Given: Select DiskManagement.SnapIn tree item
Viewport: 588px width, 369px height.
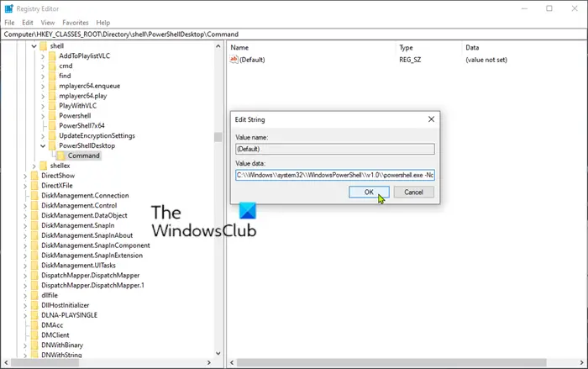Looking at the screenshot, I should click(x=78, y=225).
